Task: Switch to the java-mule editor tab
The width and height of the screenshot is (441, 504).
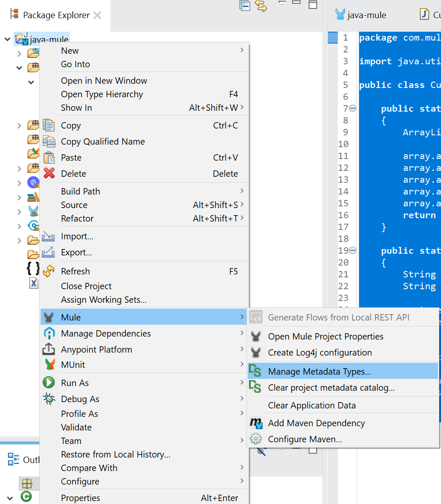Action: click(366, 15)
